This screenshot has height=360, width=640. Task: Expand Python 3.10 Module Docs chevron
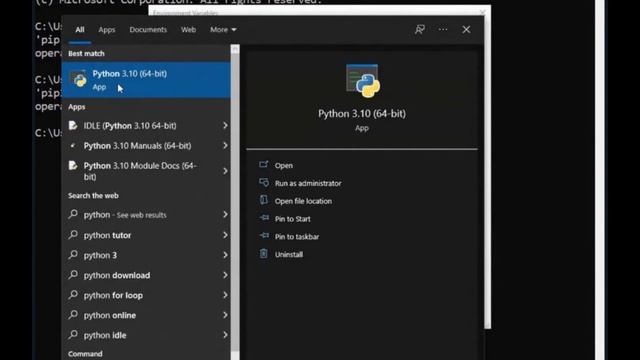click(x=225, y=171)
